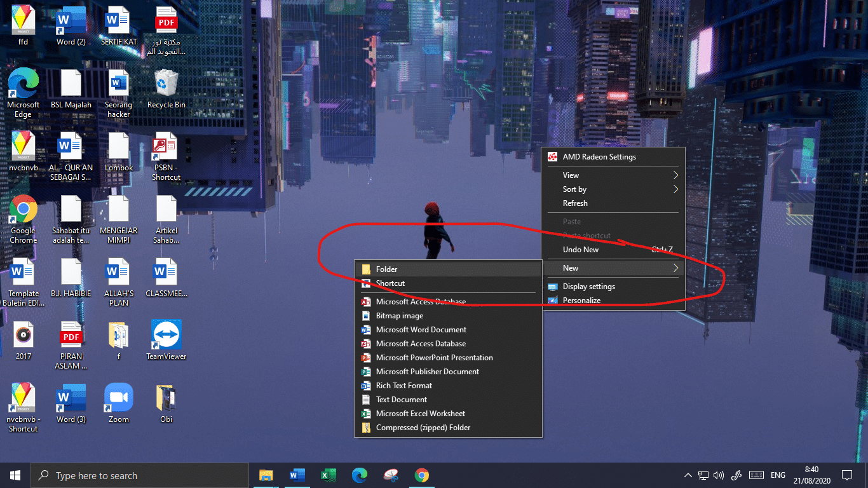Select the Word (2) desktop shortcut

[71, 26]
